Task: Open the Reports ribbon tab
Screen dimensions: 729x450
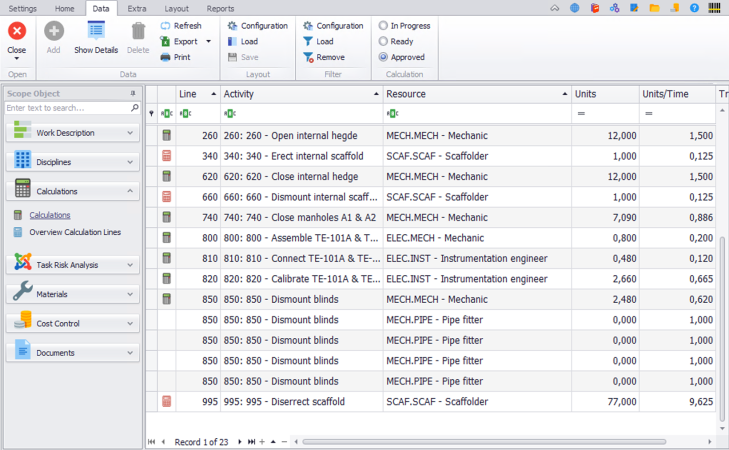Action: click(x=220, y=8)
